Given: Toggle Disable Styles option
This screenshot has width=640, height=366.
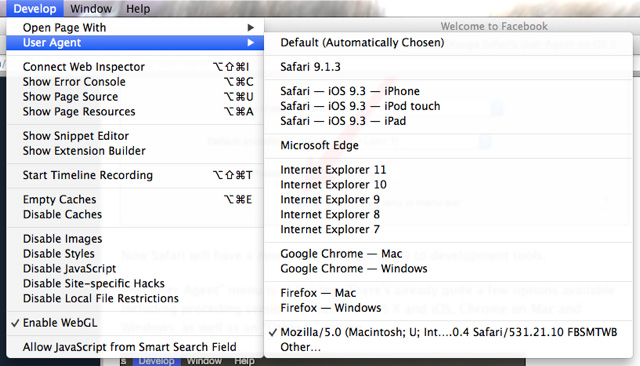Looking at the screenshot, I should pyautogui.click(x=135, y=254).
